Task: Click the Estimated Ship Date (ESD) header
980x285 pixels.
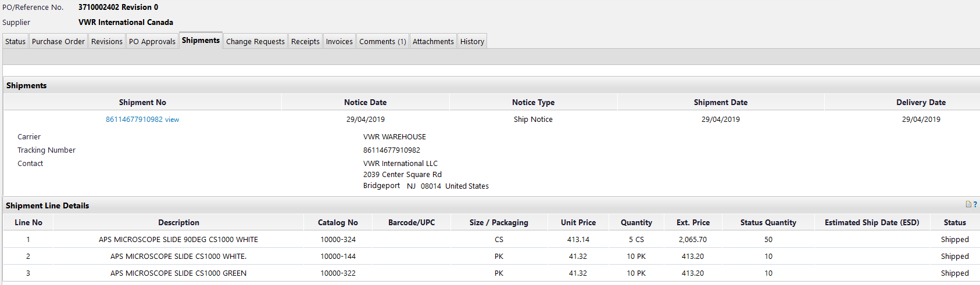Action: (871, 222)
